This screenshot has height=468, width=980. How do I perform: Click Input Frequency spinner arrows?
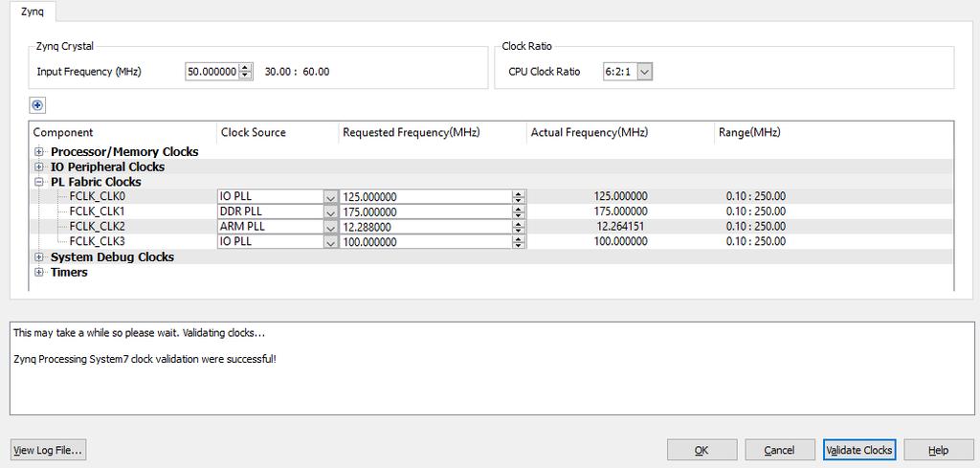[x=246, y=71]
